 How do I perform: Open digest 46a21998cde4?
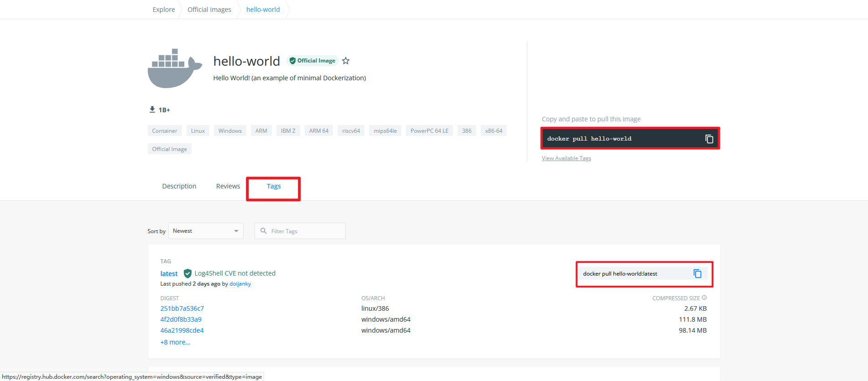[x=182, y=330]
